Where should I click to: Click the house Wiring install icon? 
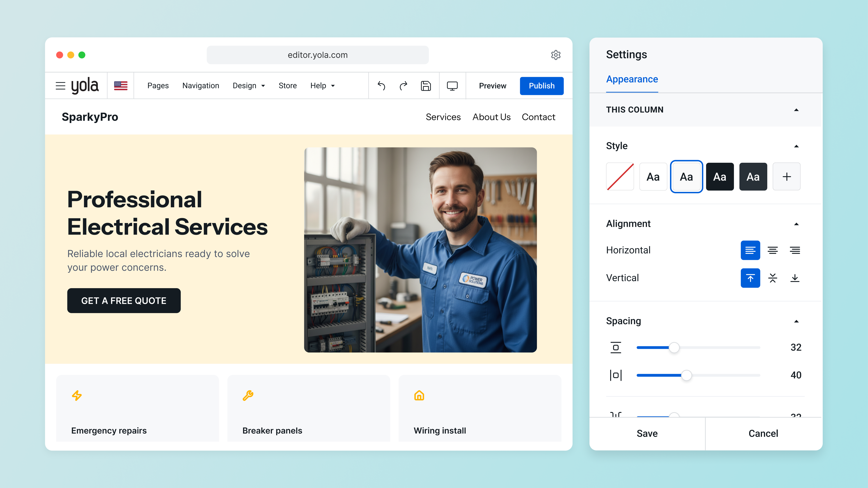pyautogui.click(x=419, y=395)
